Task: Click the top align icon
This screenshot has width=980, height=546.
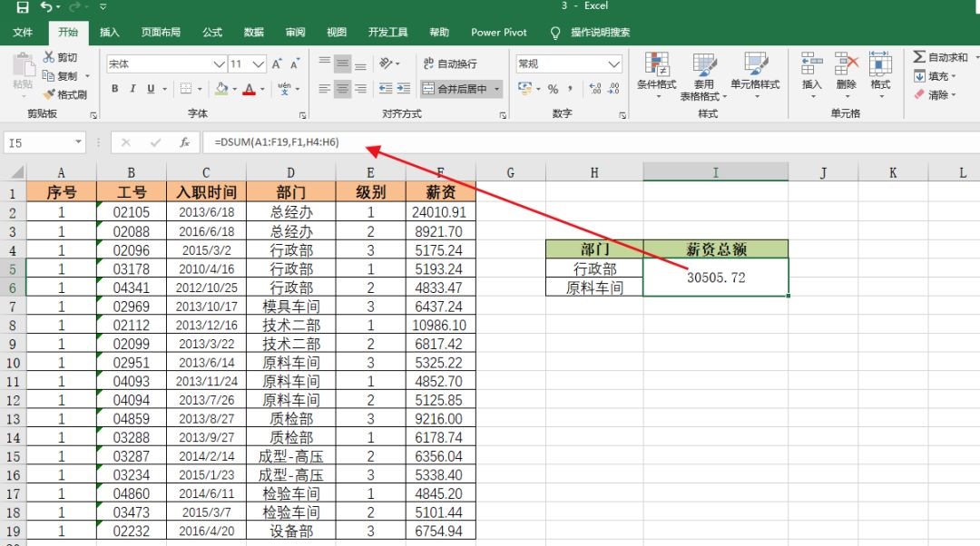Action: 324,63
